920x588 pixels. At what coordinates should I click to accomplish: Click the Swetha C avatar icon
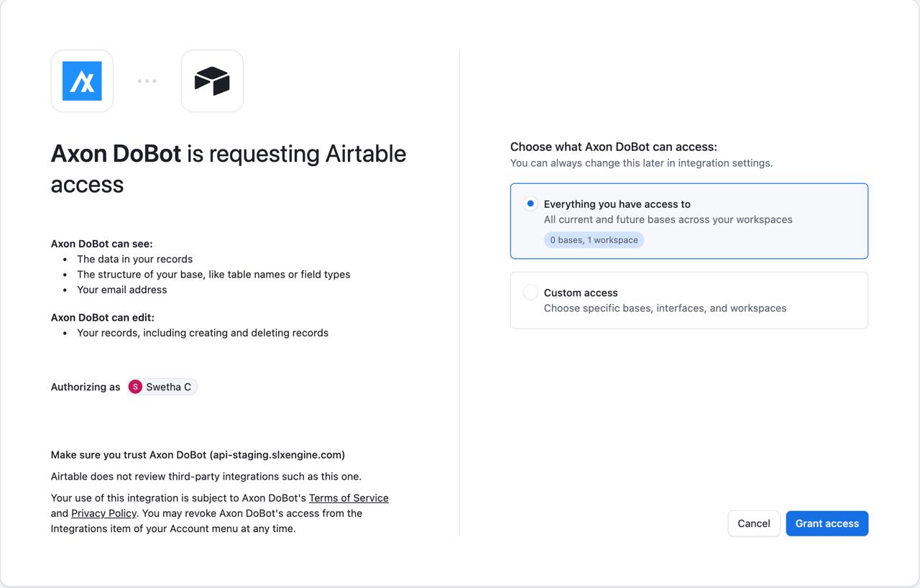click(x=135, y=387)
